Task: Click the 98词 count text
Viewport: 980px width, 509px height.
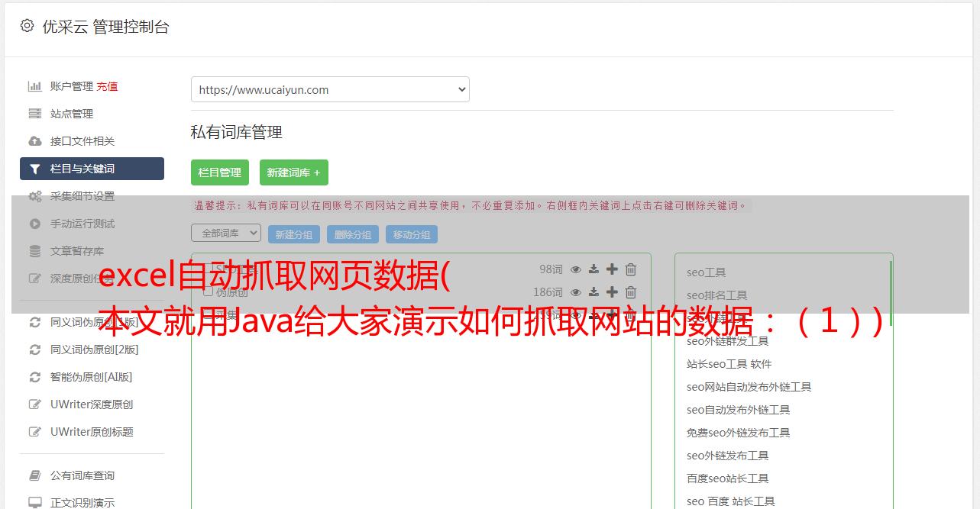Action: click(x=551, y=269)
